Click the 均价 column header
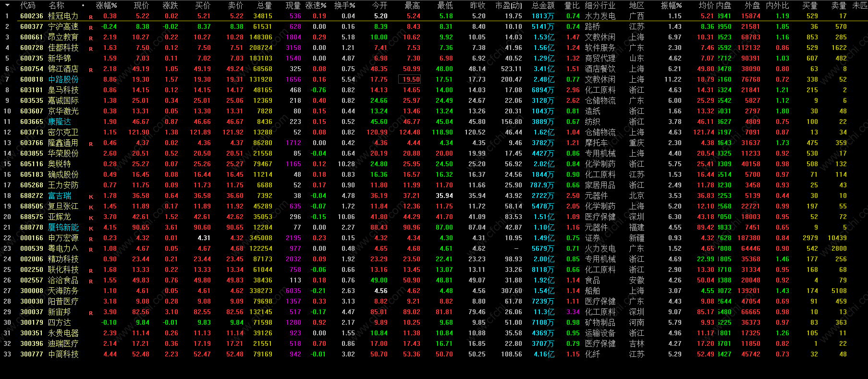 [706, 5]
